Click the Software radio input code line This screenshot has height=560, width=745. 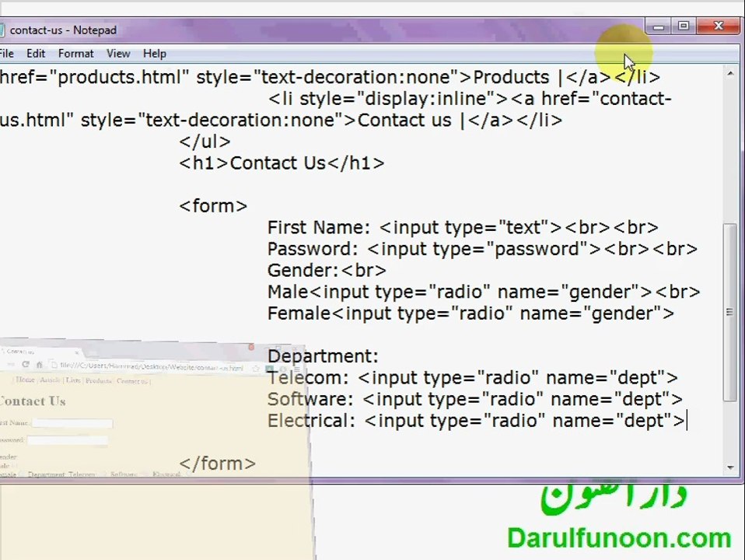475,399
